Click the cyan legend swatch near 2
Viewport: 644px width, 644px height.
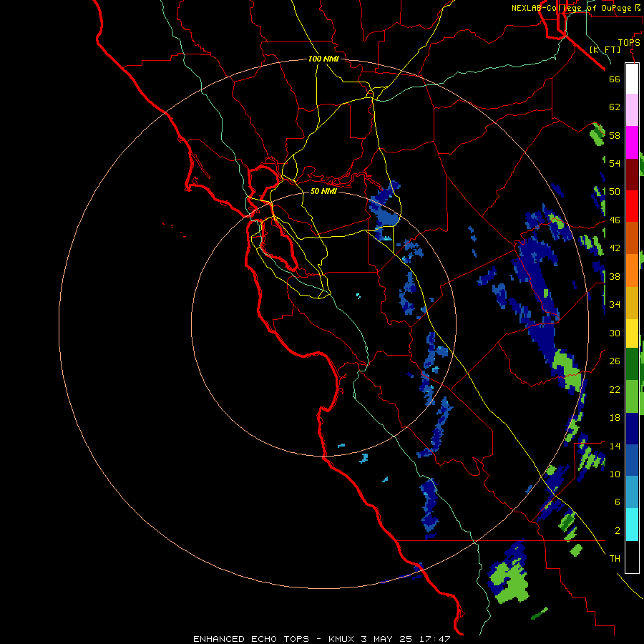click(632, 525)
